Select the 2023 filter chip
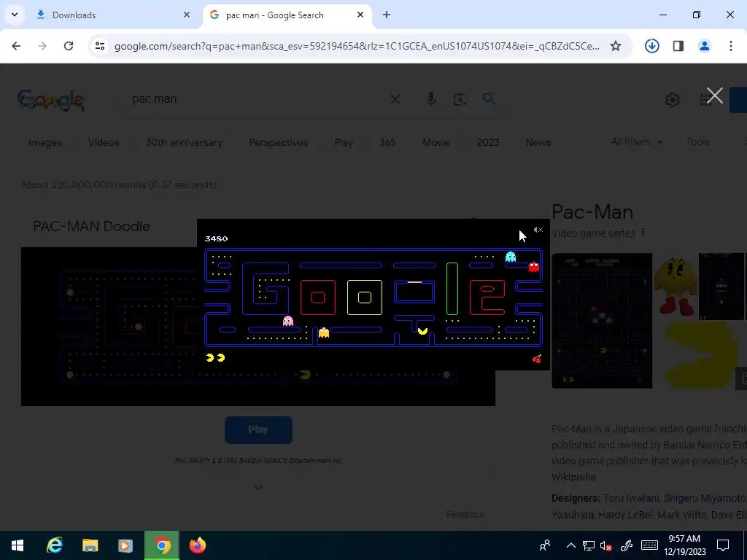Image resolution: width=747 pixels, height=560 pixels. pyautogui.click(x=488, y=142)
